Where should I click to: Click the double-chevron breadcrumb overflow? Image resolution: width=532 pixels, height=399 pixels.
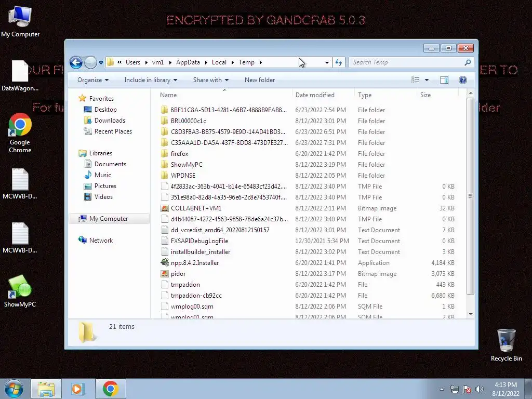coord(119,62)
